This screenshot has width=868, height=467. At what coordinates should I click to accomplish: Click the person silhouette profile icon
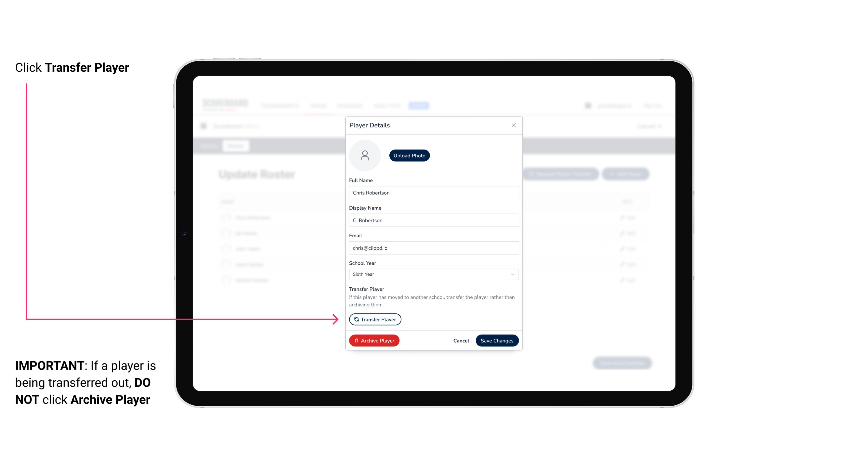pos(365,155)
